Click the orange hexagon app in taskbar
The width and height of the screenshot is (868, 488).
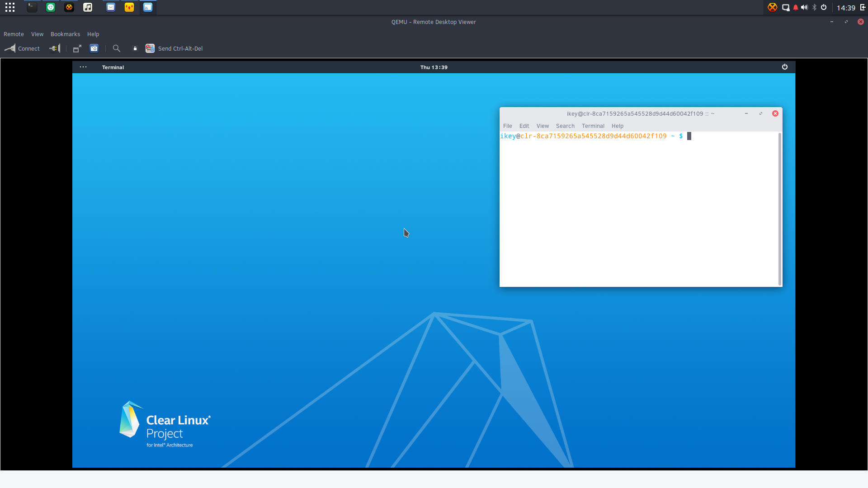(x=69, y=7)
